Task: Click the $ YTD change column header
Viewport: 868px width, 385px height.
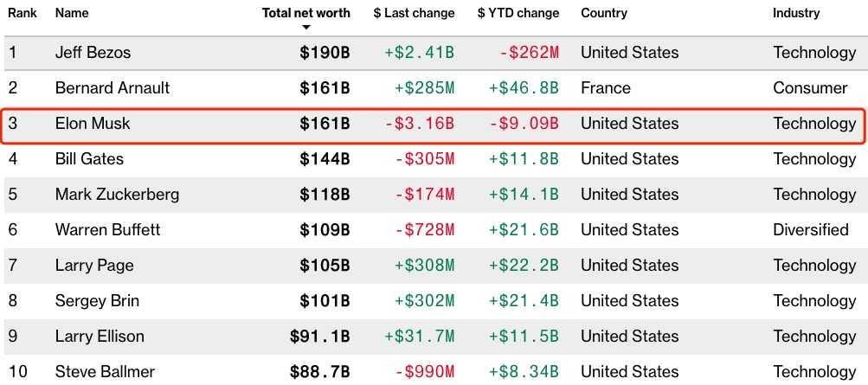Action: pos(518,13)
